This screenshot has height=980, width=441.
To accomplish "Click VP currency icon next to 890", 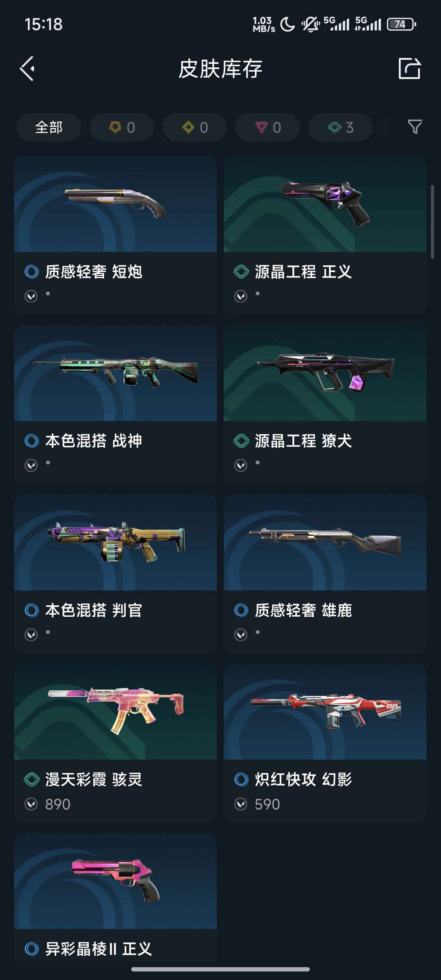I will [31, 804].
